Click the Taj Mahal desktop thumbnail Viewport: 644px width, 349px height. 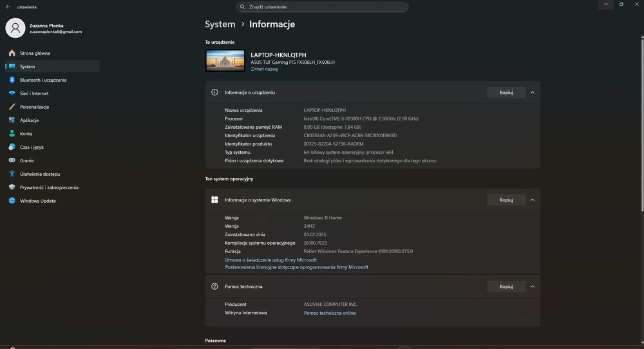click(x=225, y=61)
